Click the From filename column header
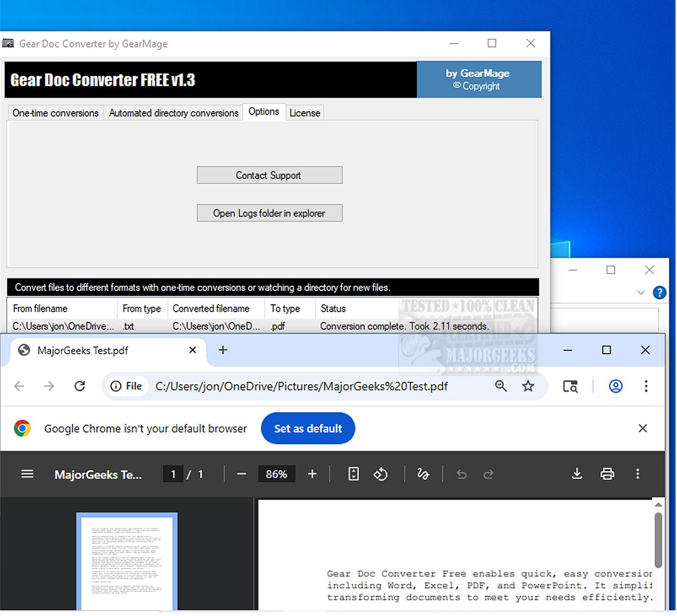This screenshot has width=677, height=616. click(62, 308)
